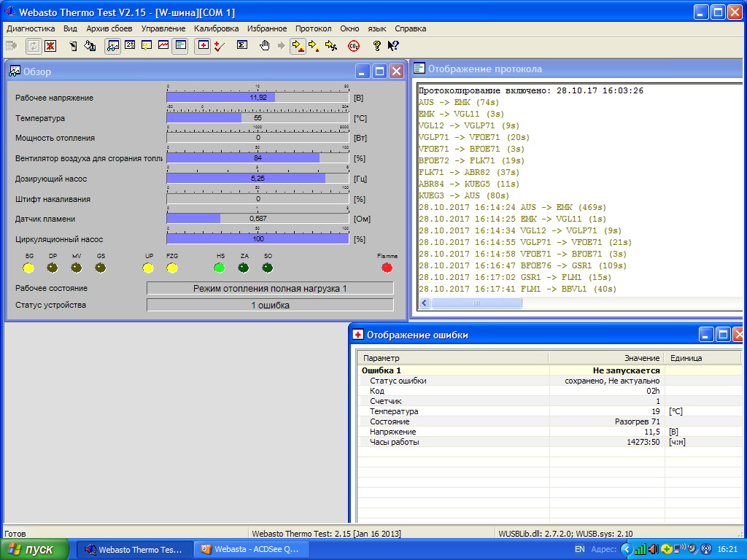The height and width of the screenshot is (560, 747).
Task: Click the sigma summary toolbar icon
Action: click(x=242, y=46)
